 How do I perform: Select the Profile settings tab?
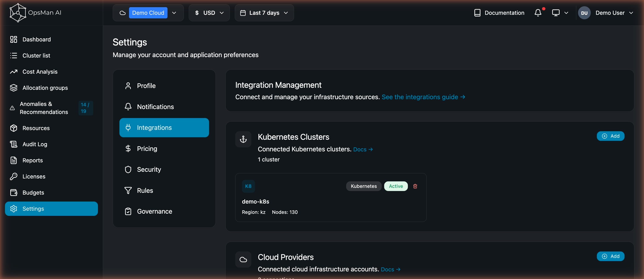pyautogui.click(x=164, y=86)
